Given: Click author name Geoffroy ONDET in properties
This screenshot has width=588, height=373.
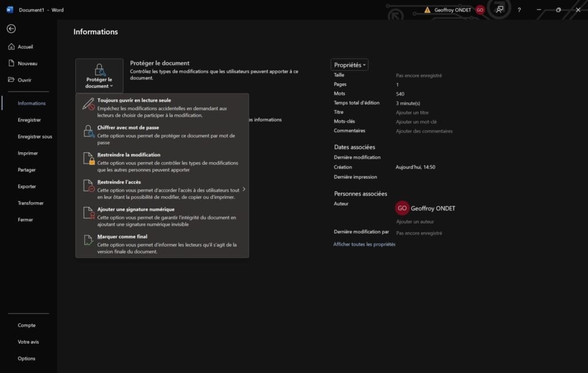Looking at the screenshot, I should 433,208.
